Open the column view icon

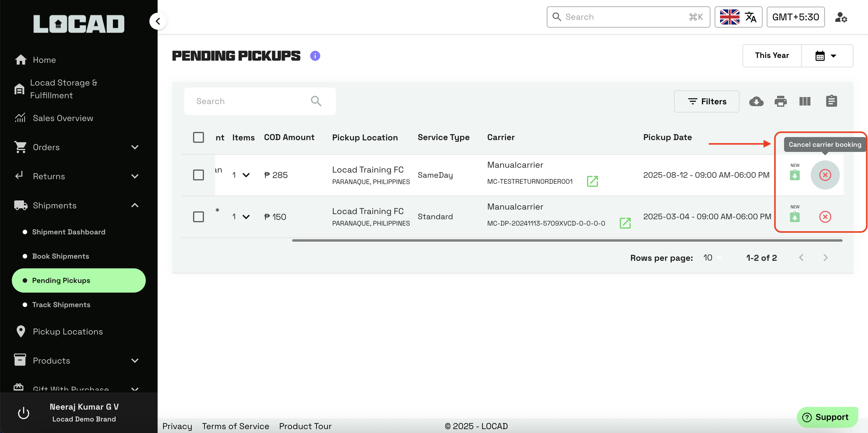click(805, 101)
